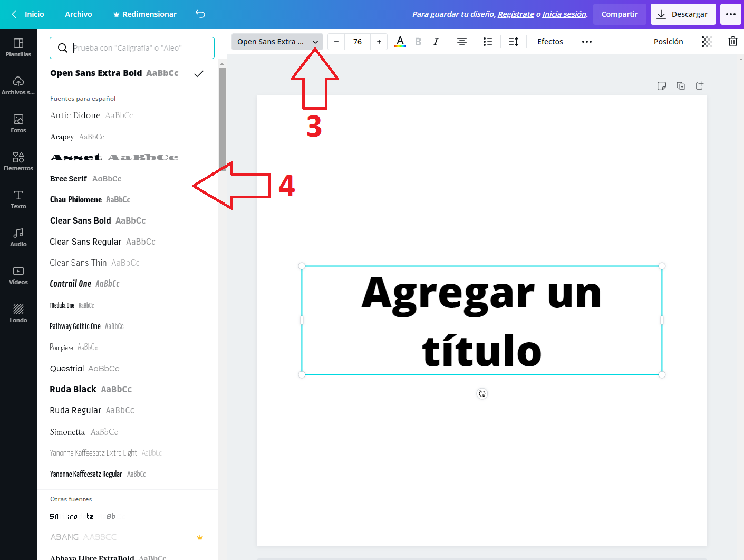Screen dimensions: 744x560
Task: Select the Antic Didone font
Action: (x=128, y=115)
